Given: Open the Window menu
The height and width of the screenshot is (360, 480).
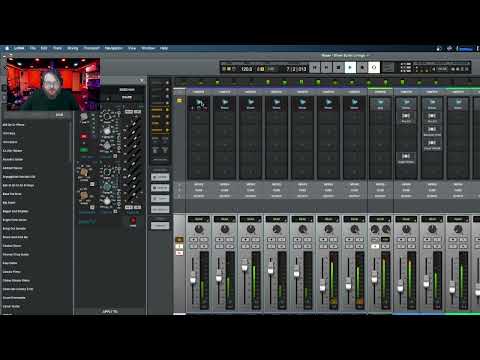Looking at the screenshot, I should tap(148, 48).
